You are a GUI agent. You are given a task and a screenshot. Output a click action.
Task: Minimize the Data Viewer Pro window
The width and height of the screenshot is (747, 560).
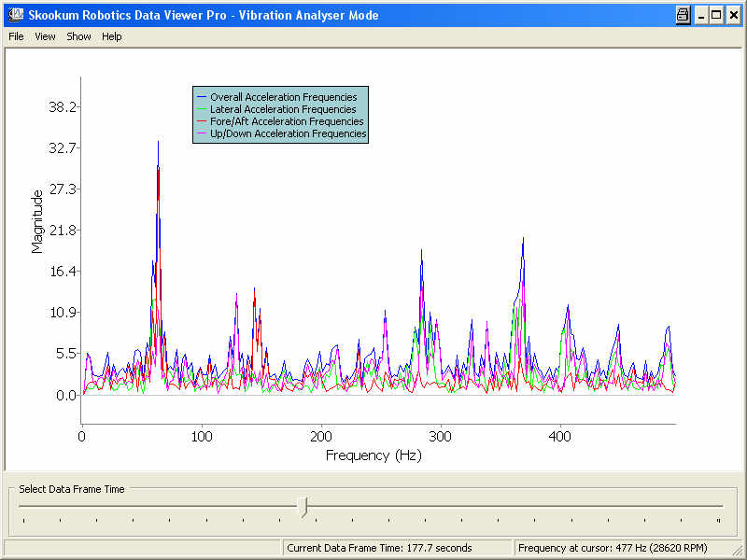701,15
